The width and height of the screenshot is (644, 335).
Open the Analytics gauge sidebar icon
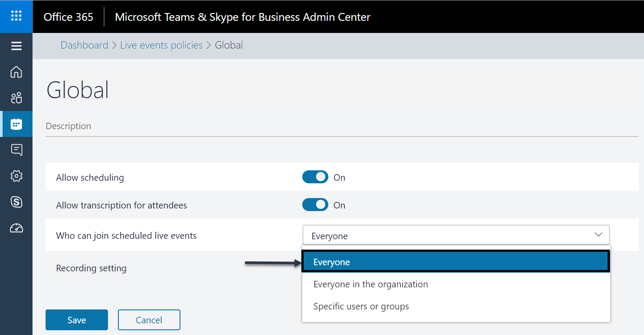click(x=16, y=228)
